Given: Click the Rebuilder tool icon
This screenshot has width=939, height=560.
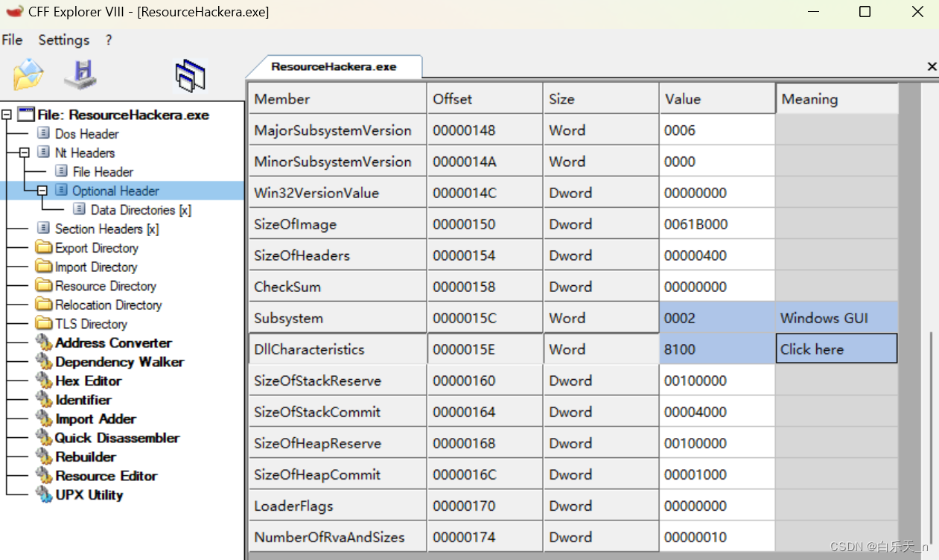Looking at the screenshot, I should point(44,456).
